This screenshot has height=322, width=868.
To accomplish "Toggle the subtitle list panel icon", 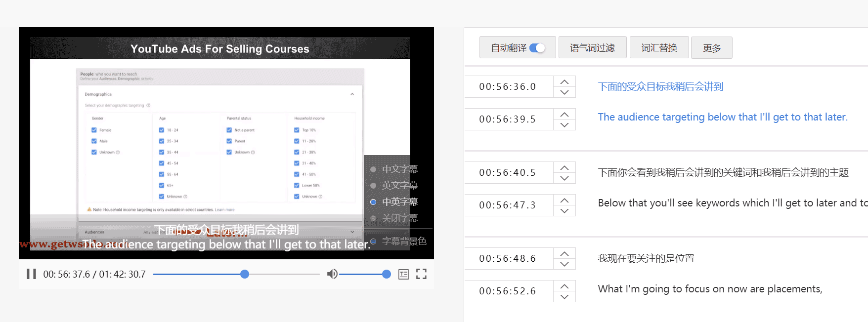I will (x=403, y=274).
